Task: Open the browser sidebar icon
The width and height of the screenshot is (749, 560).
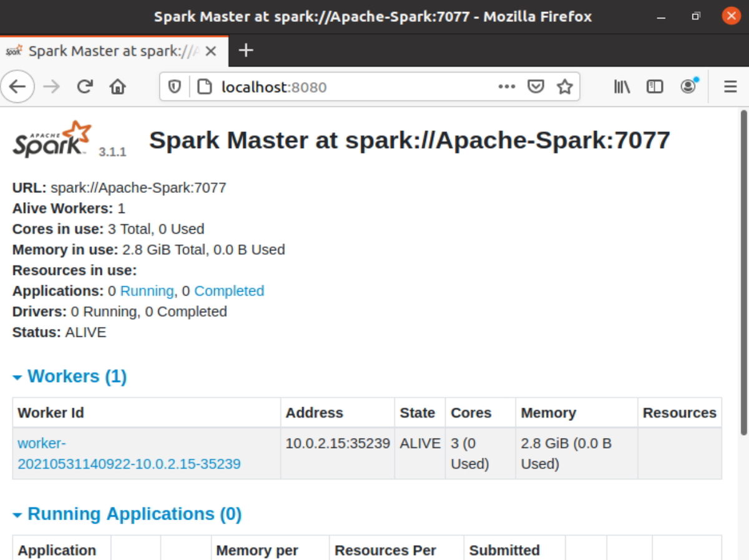Action: pyautogui.click(x=654, y=87)
